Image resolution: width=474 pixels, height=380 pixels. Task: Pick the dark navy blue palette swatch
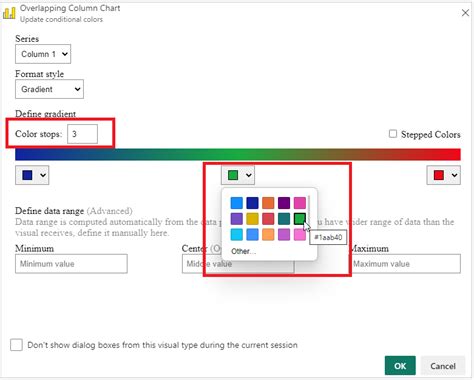[252, 203]
